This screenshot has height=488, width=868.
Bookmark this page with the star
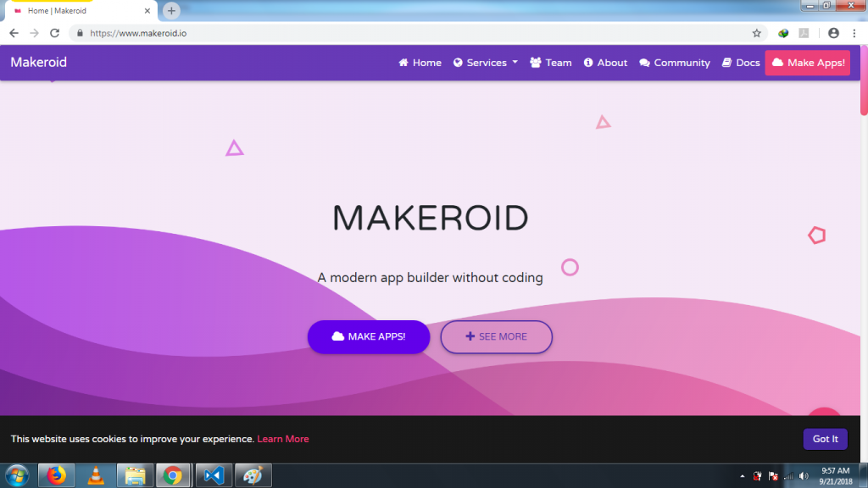coord(757,33)
